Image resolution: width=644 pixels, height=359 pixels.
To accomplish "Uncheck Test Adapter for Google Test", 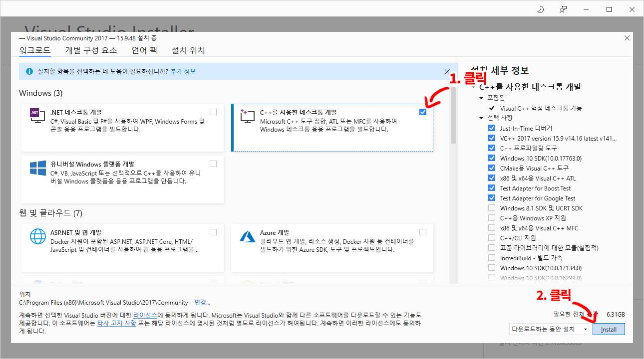I will point(492,198).
